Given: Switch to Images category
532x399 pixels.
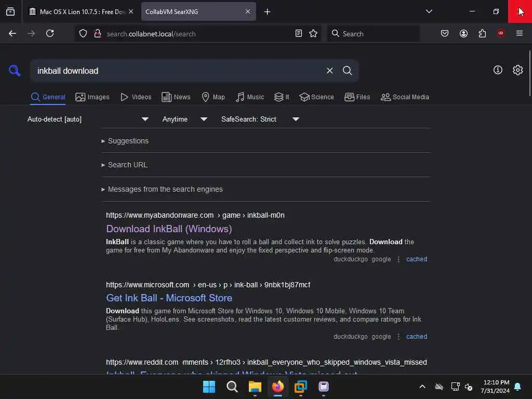Looking at the screenshot, I should [x=92, y=97].
